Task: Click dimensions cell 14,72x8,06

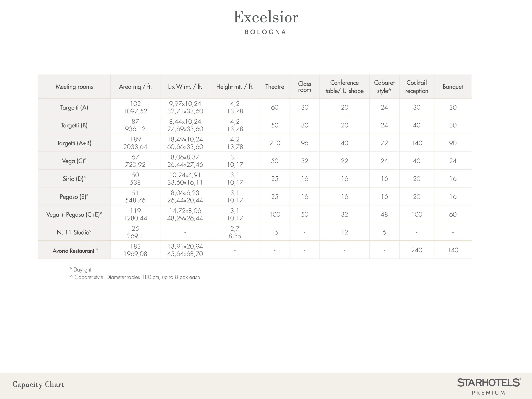Action: [x=185, y=211]
